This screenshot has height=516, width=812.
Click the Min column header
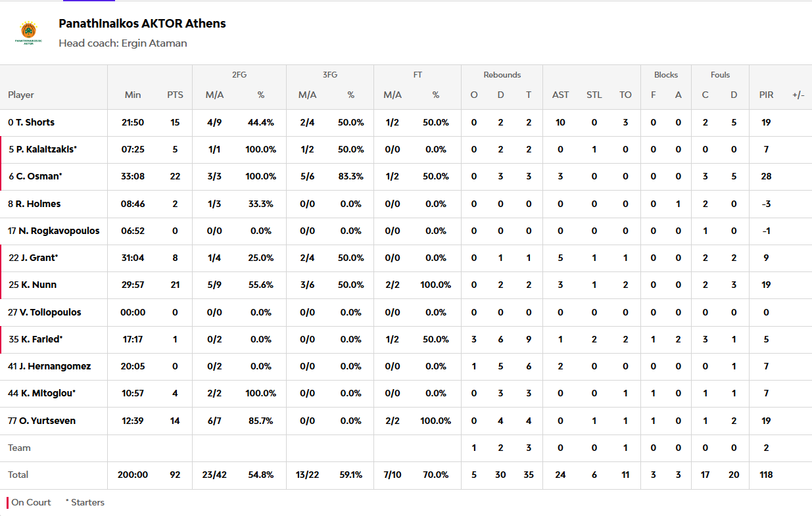[133, 95]
